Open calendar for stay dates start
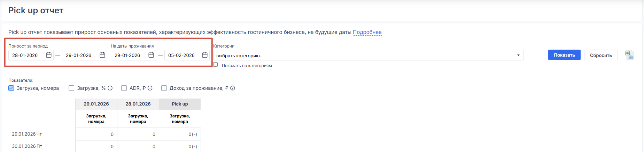 [151, 55]
